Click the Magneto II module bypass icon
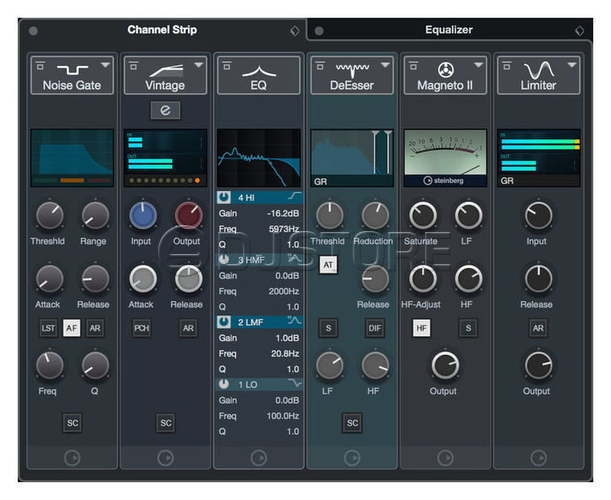This screenshot has height=500, width=611. click(x=413, y=65)
